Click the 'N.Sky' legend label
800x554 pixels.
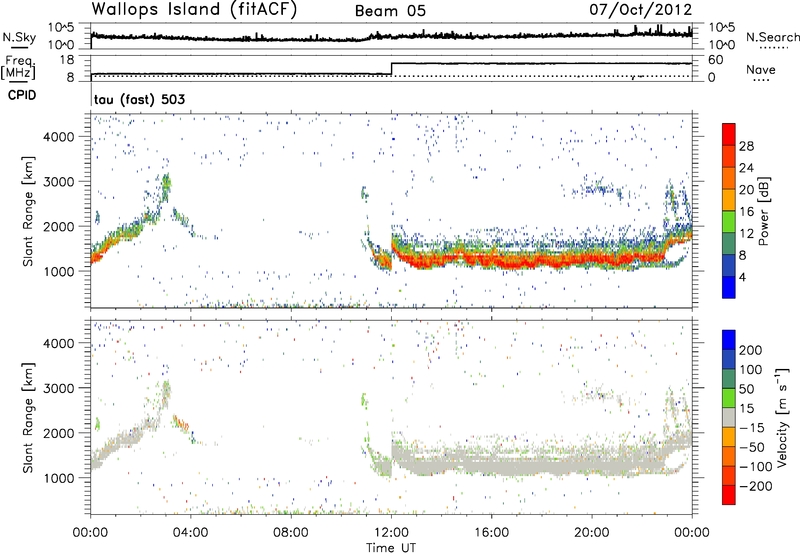(19, 37)
